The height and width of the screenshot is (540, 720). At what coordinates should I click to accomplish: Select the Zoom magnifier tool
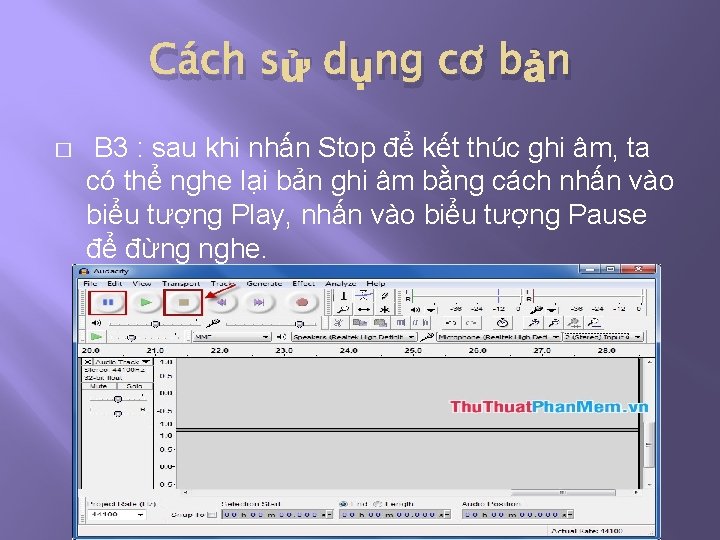343,309
